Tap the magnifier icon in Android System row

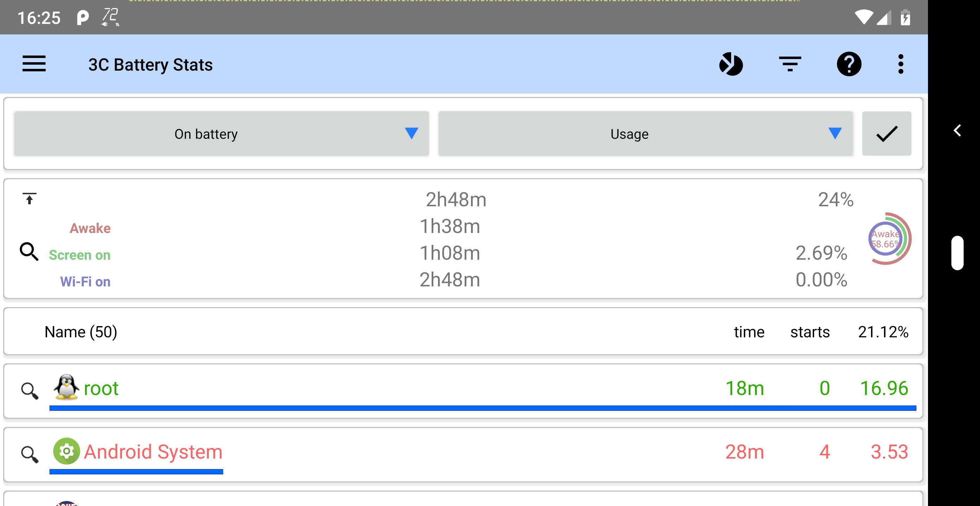(x=29, y=454)
